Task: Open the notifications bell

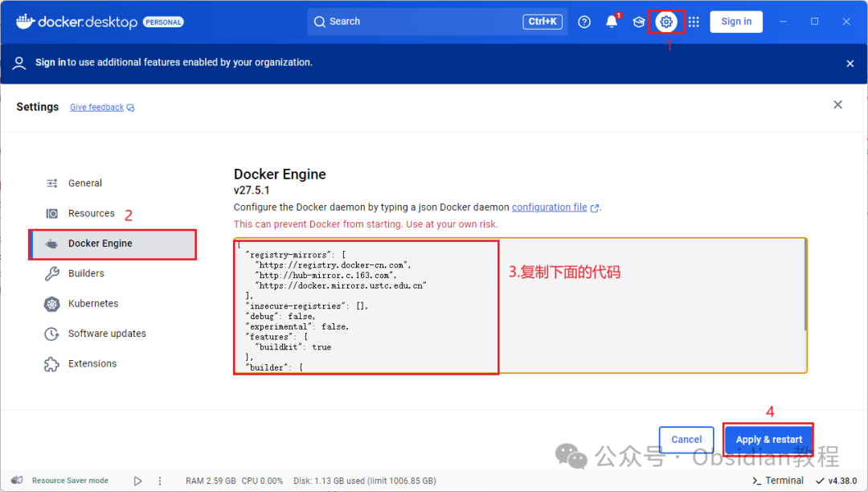Action: point(612,22)
